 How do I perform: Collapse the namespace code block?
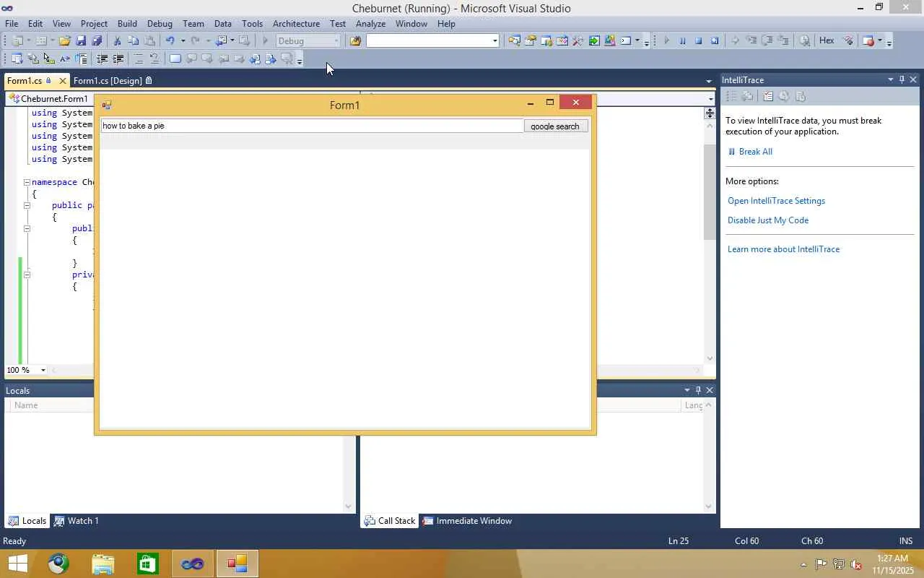pos(27,182)
